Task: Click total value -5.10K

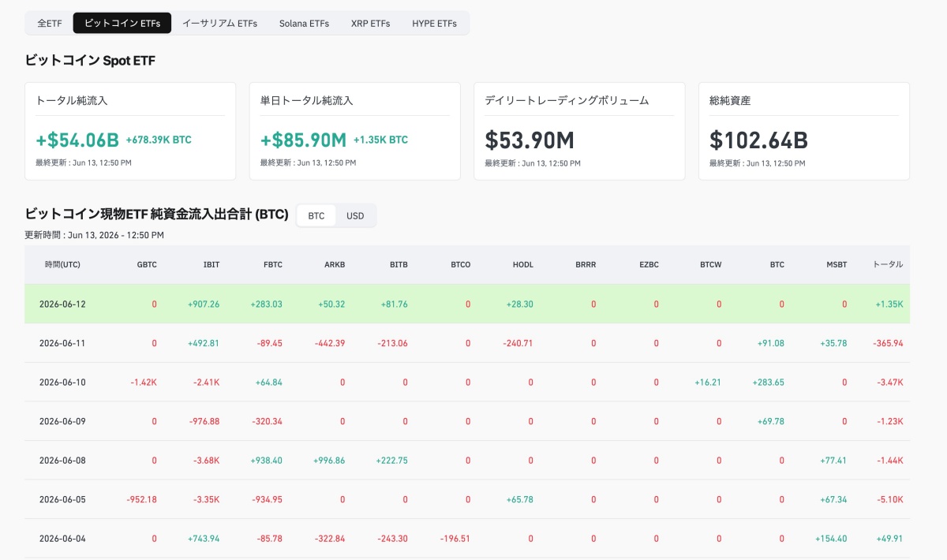Action: tap(889, 499)
